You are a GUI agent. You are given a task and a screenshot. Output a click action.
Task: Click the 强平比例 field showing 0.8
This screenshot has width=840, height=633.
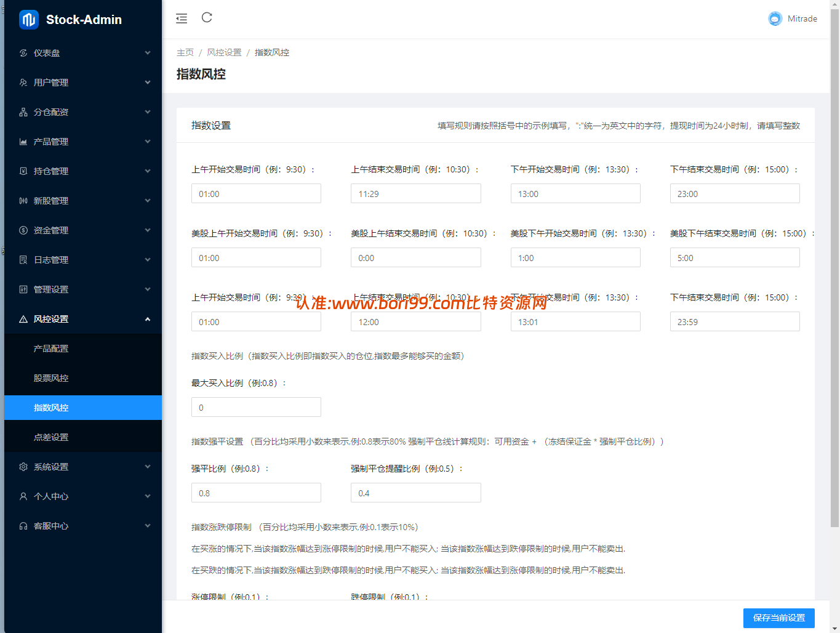click(256, 493)
